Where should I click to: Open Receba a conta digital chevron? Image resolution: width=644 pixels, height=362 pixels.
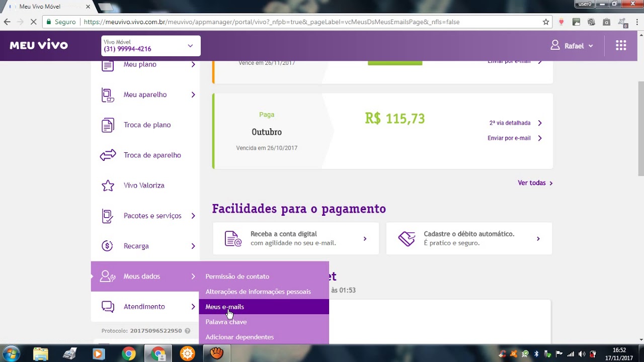[365, 239]
